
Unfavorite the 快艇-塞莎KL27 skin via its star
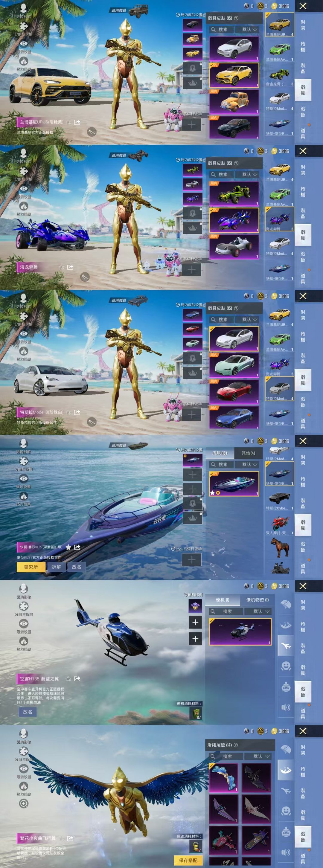(x=68, y=547)
